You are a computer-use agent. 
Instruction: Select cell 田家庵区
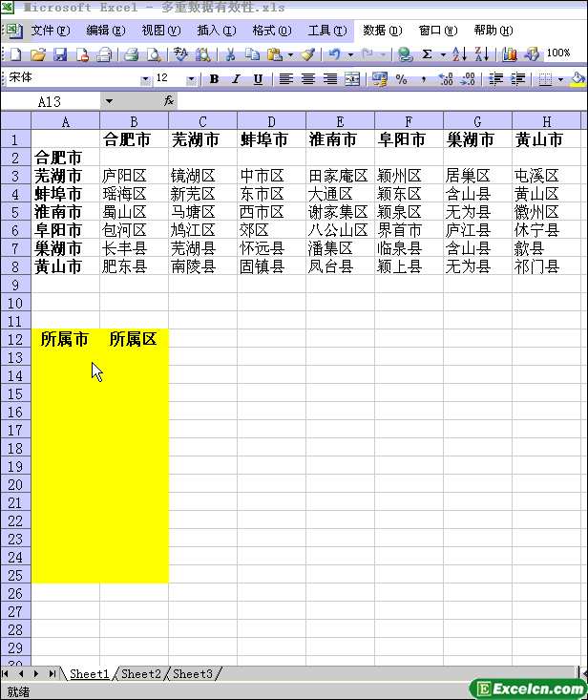pyautogui.click(x=340, y=176)
